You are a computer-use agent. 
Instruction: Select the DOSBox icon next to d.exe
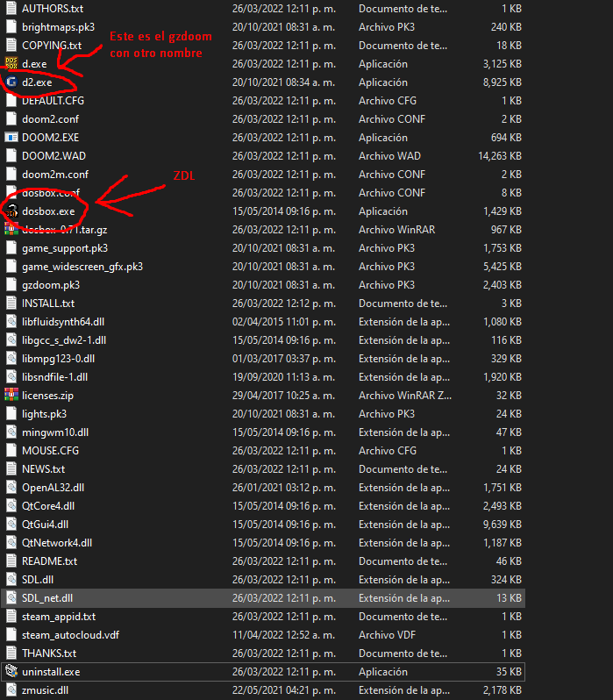tap(11, 63)
